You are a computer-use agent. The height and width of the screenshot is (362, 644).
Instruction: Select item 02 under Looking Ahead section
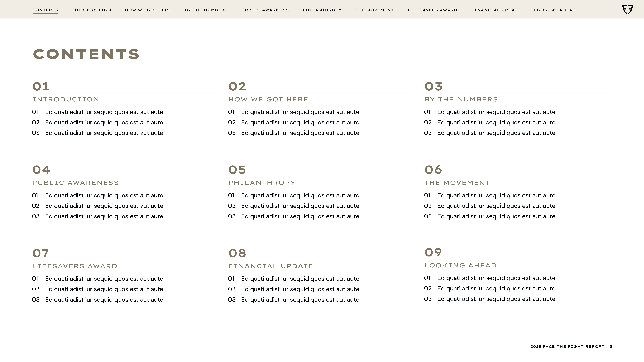click(x=490, y=289)
